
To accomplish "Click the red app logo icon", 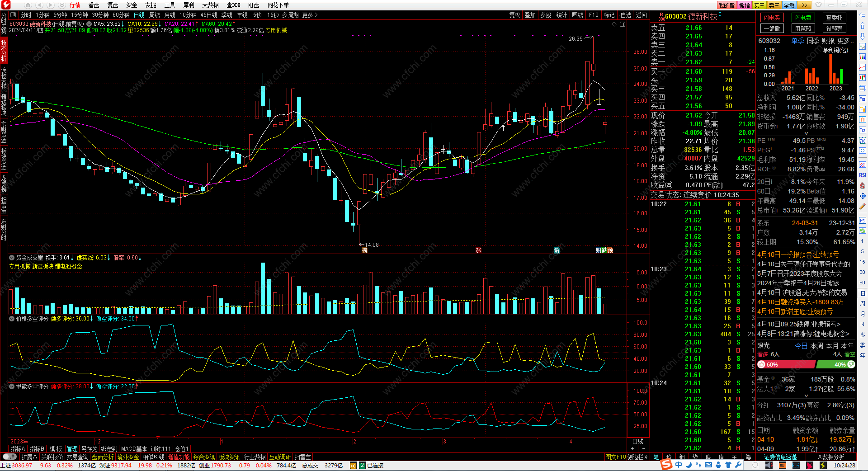I will tap(5, 5).
